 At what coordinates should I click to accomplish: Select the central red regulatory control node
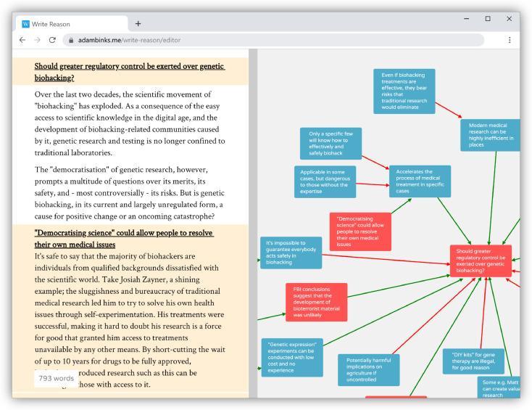tap(481, 261)
